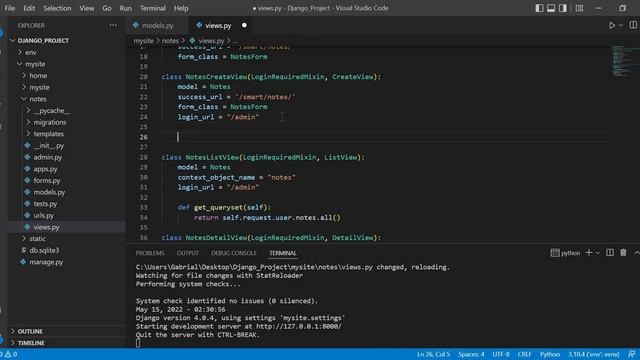This screenshot has width=640, height=360.
Task: Open run options dropdown arrow
Action: pyautogui.click(x=620, y=25)
